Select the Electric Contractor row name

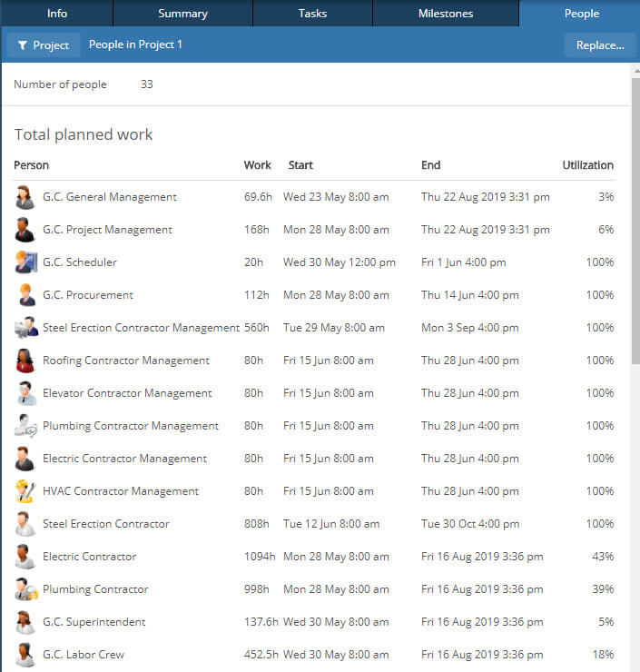coord(89,557)
